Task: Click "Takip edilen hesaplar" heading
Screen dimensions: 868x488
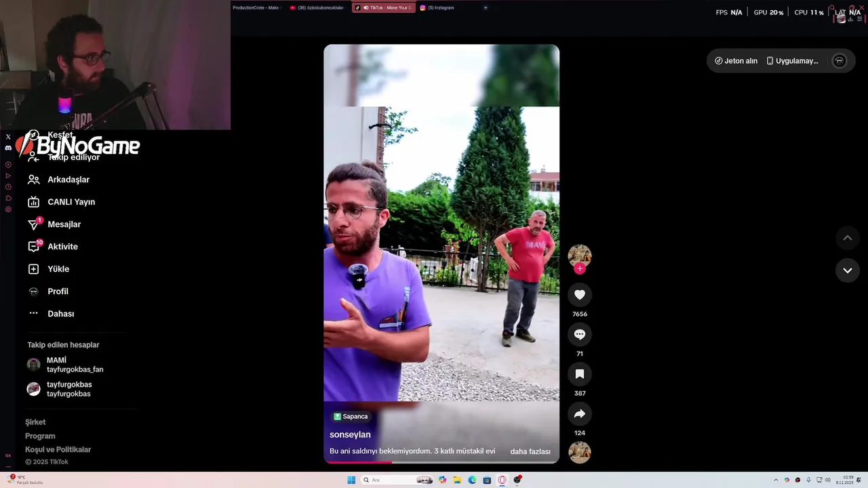Action: pyautogui.click(x=63, y=345)
